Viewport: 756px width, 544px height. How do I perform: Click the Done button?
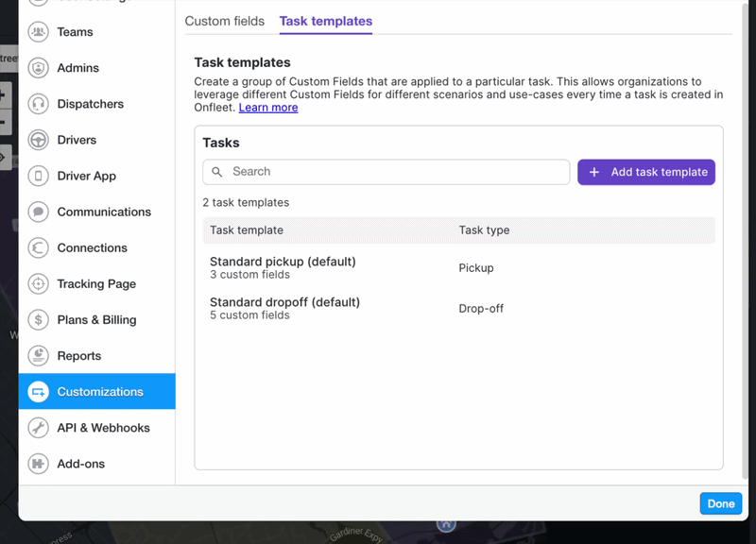721,503
